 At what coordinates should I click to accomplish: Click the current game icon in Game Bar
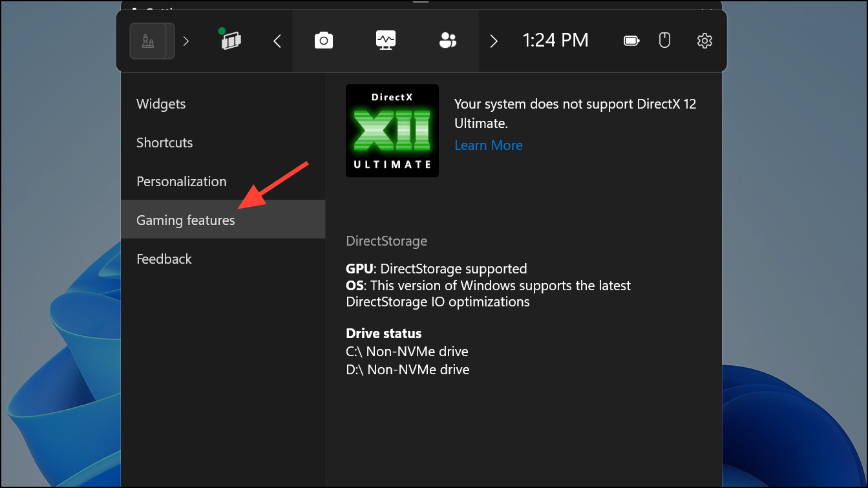pyautogui.click(x=152, y=41)
